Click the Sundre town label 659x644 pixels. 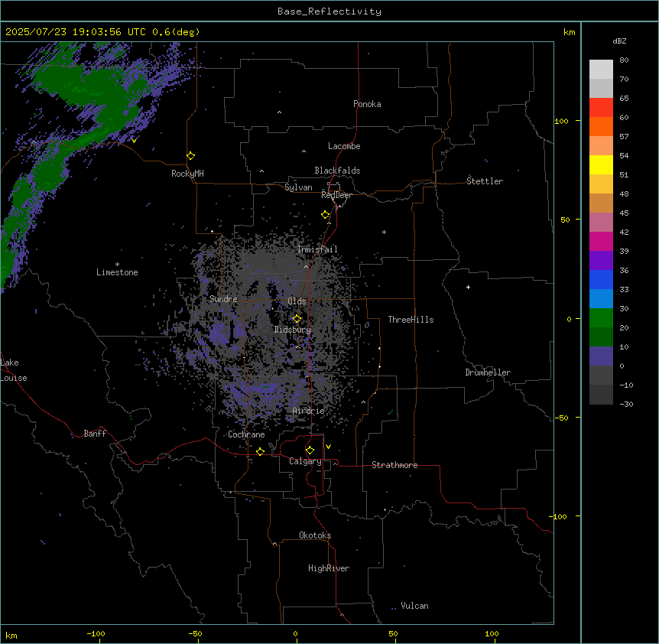(223, 299)
